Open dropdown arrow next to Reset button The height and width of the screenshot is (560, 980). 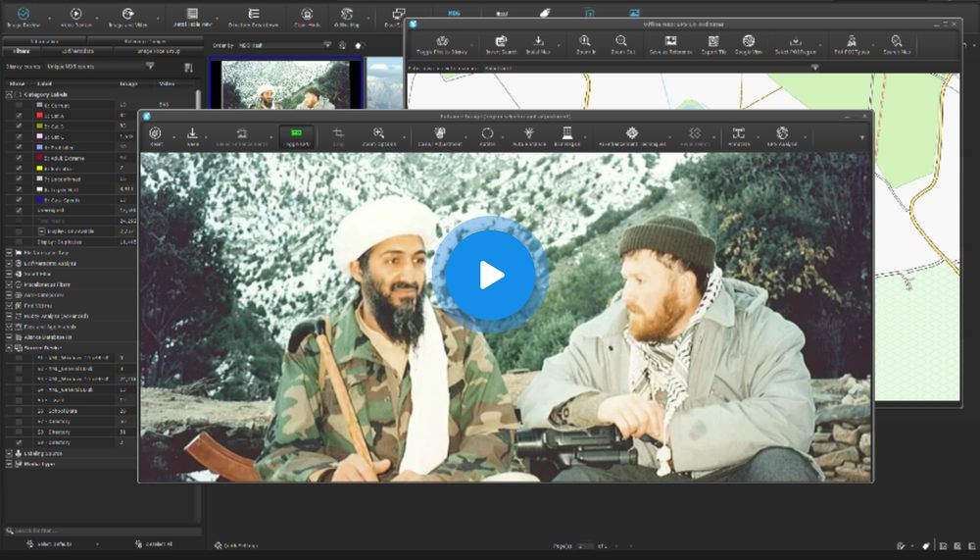pos(173,137)
